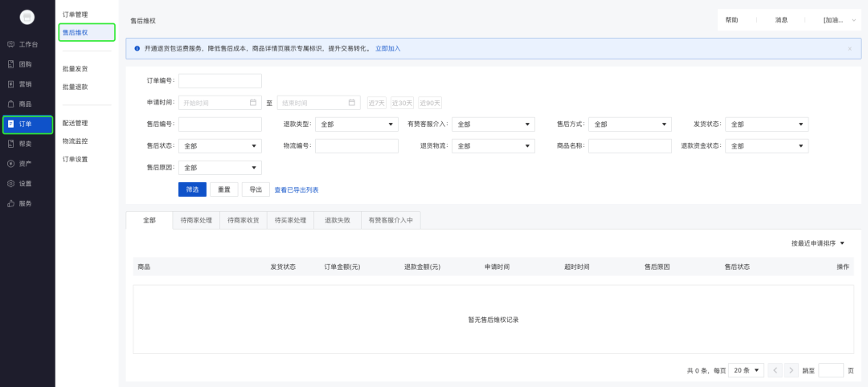The height and width of the screenshot is (387, 868).
Task: Click 退款金额(元) column header
Action: (x=423, y=267)
